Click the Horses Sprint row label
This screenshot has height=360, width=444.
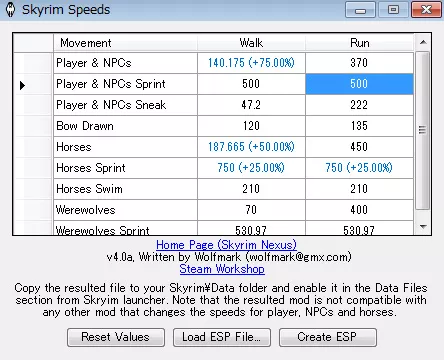125,168
